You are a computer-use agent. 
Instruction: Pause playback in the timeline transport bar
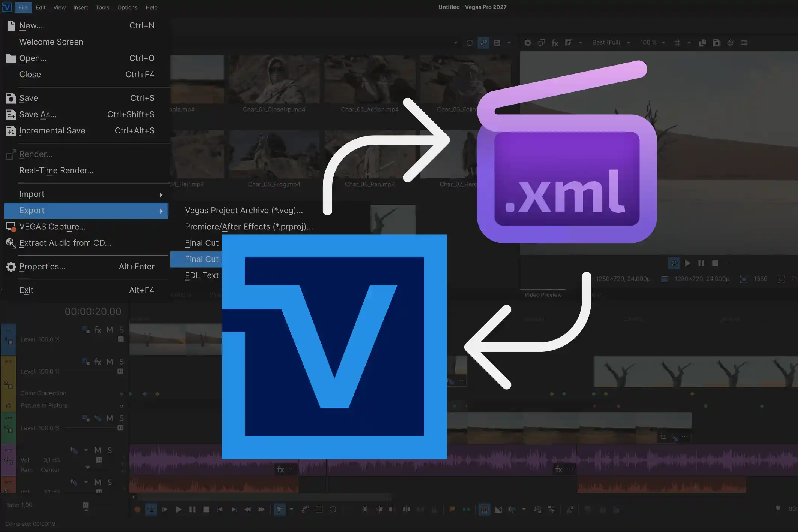(x=192, y=510)
